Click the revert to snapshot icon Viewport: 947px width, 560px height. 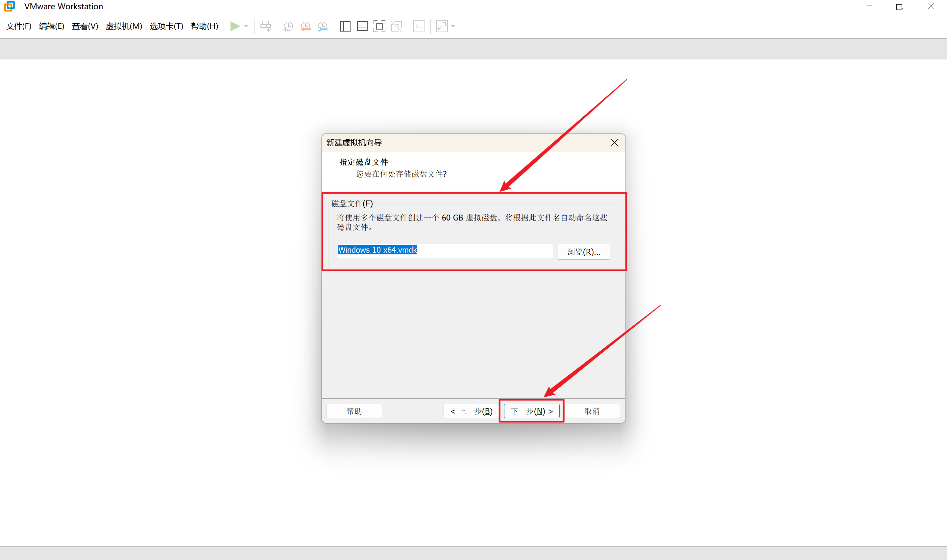point(305,26)
